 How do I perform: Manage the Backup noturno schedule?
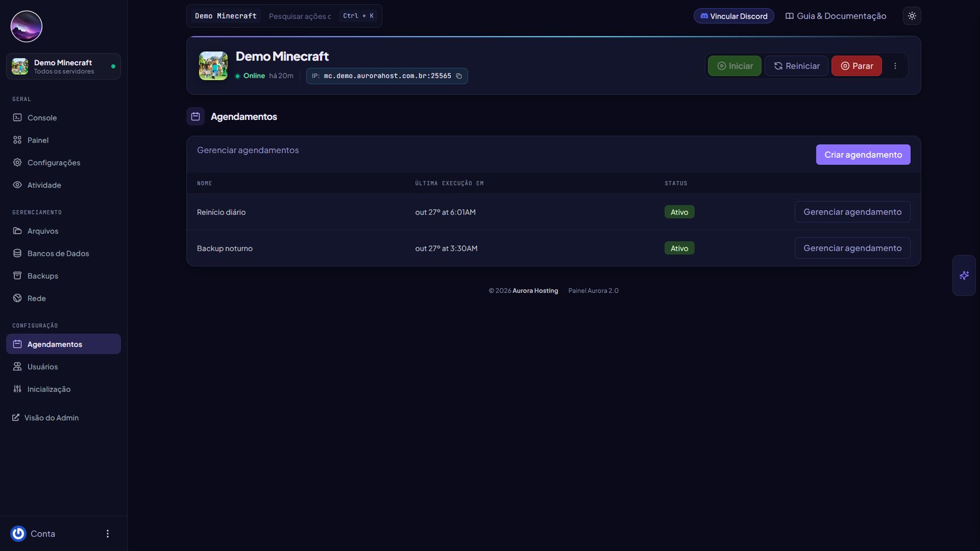(852, 248)
